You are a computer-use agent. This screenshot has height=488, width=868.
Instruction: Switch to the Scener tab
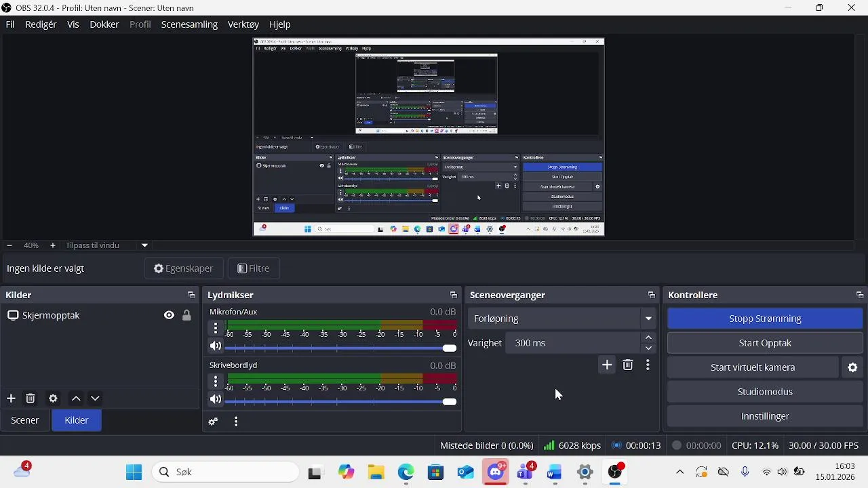coord(25,420)
